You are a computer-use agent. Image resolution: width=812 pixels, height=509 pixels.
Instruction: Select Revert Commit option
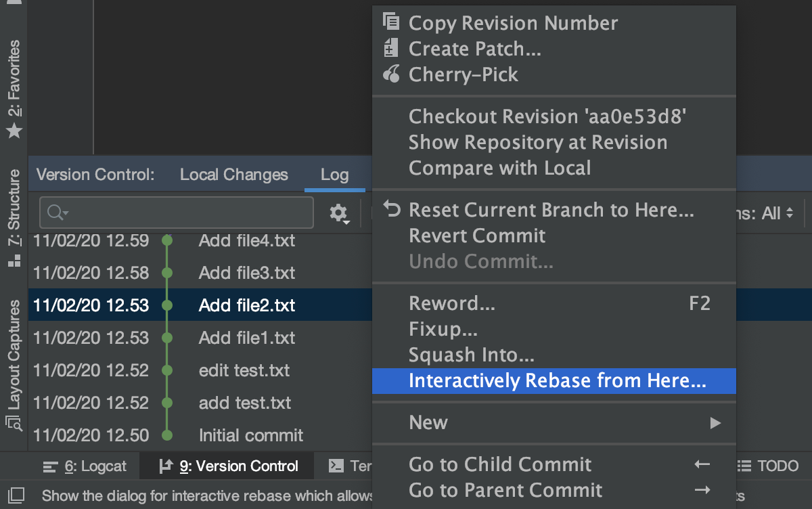554,236
